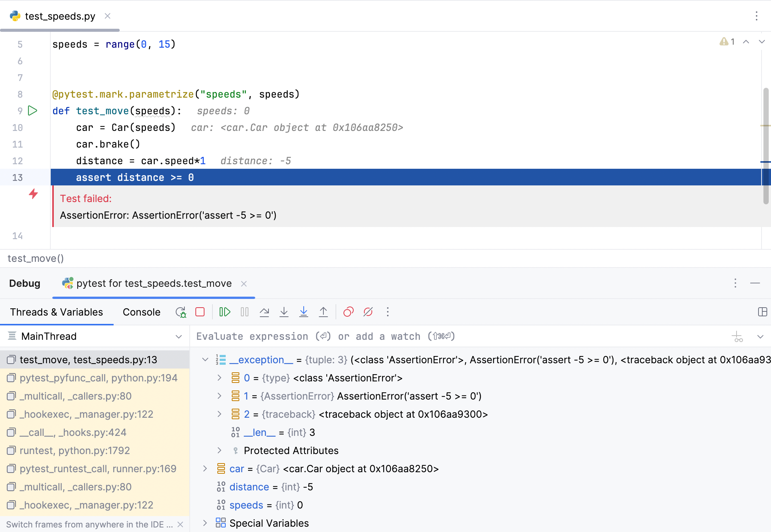Viewport: 771px width, 532px height.
Task: Click the Step Out debug icon
Action: [x=323, y=312]
